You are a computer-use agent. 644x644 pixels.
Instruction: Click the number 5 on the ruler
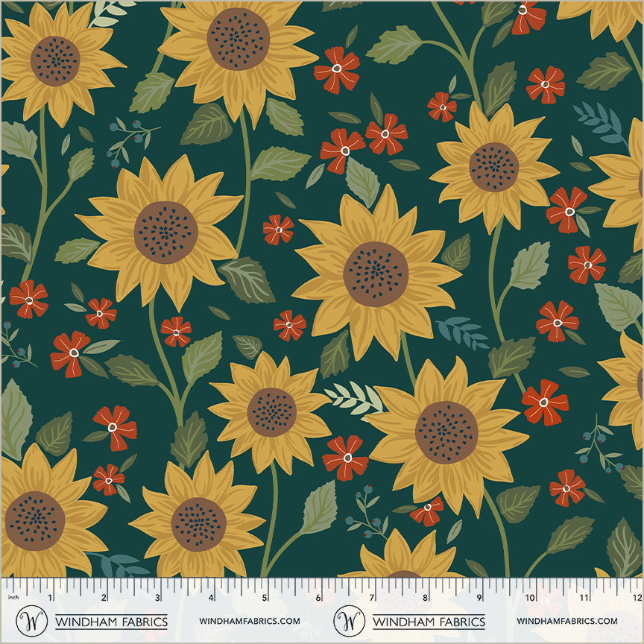click(x=265, y=598)
